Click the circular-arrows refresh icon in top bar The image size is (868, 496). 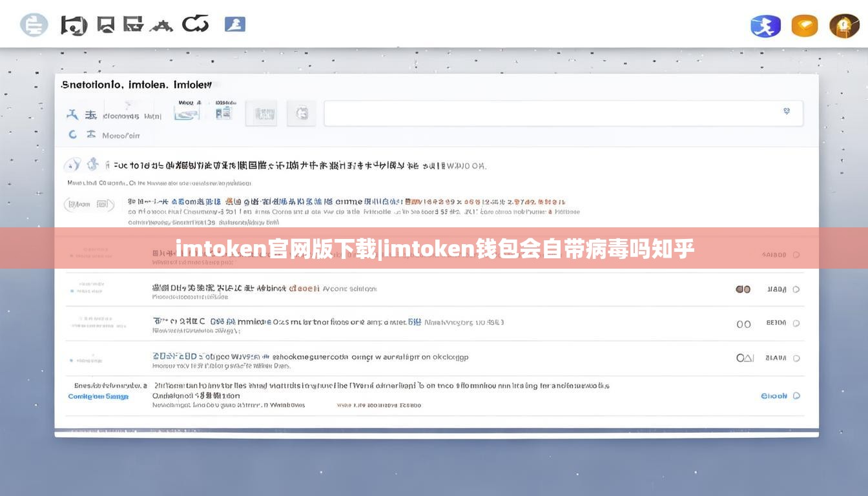coord(195,25)
